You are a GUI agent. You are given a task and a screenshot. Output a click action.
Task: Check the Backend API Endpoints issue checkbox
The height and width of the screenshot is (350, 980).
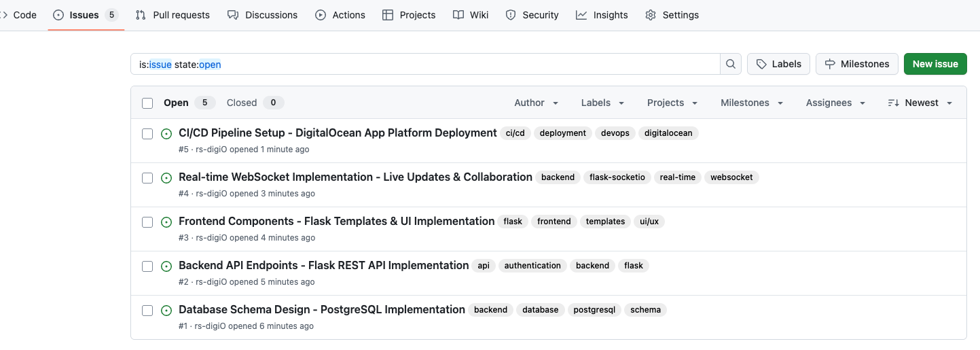pos(147,266)
